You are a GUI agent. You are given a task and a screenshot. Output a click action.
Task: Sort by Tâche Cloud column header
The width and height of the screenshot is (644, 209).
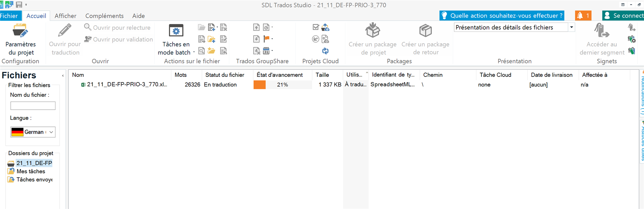pos(502,75)
